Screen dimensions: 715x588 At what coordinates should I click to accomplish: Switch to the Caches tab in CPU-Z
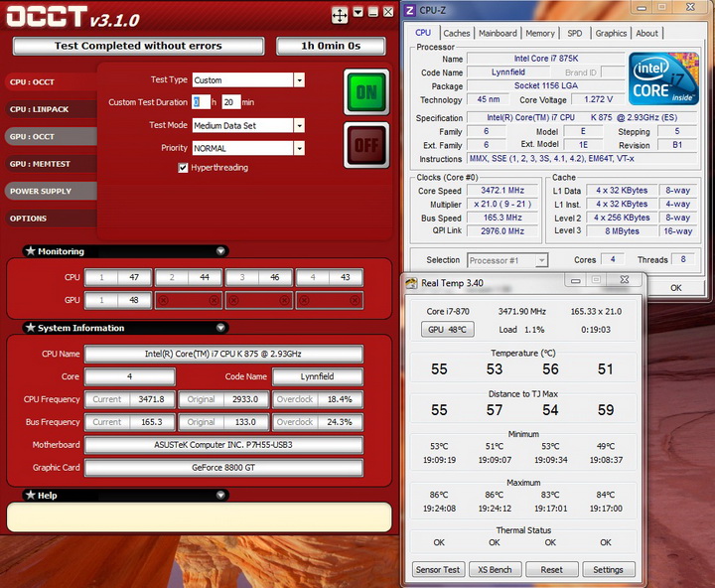click(457, 34)
